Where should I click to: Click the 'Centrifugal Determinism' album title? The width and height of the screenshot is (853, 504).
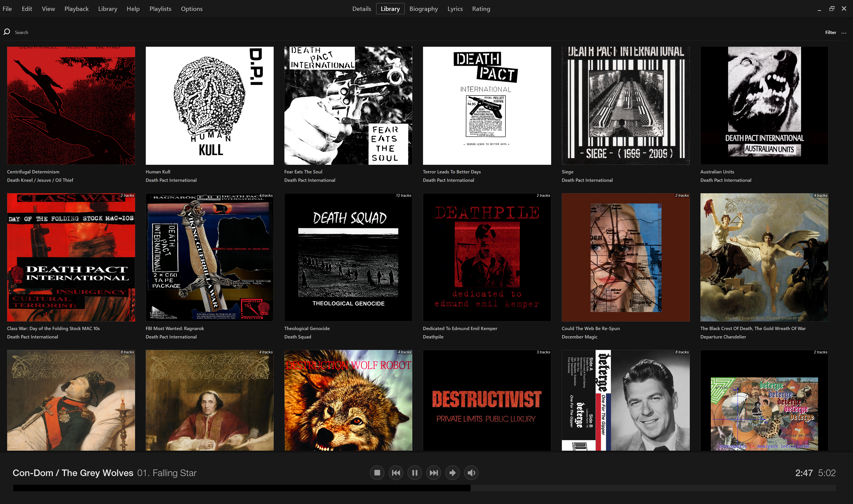pyautogui.click(x=33, y=172)
